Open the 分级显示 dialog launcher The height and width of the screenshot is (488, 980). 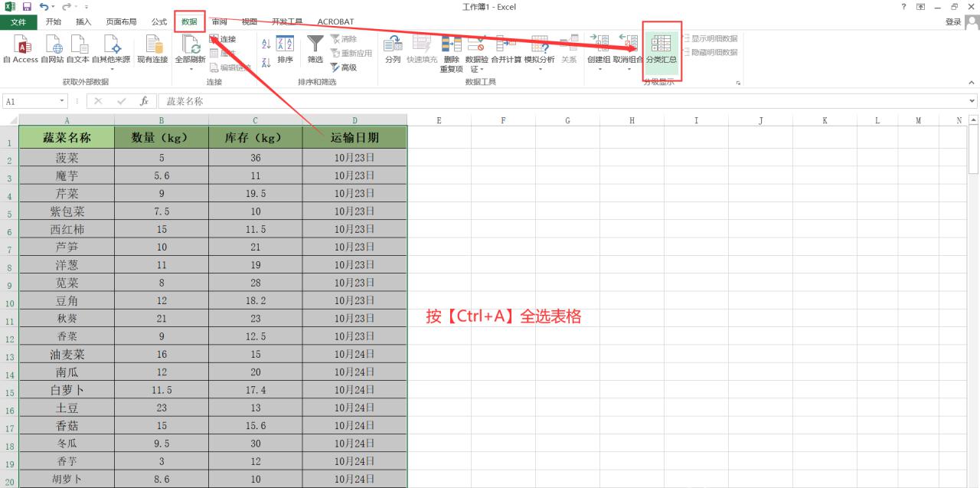[x=739, y=82]
